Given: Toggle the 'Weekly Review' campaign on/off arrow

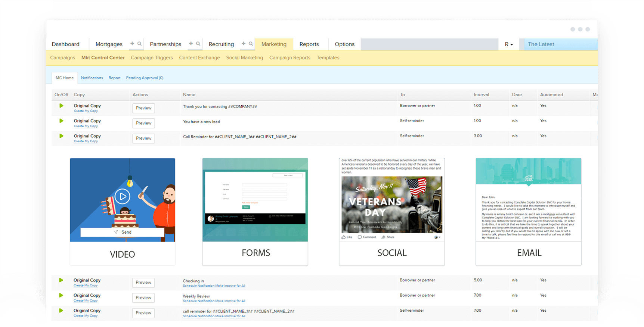Looking at the screenshot, I should click(61, 295).
